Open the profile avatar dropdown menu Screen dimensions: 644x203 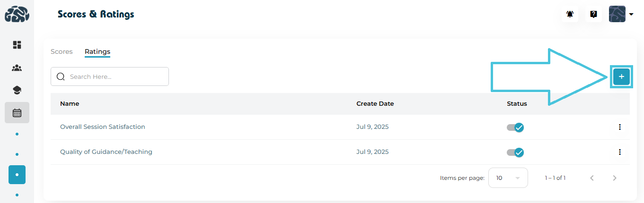[x=621, y=14]
